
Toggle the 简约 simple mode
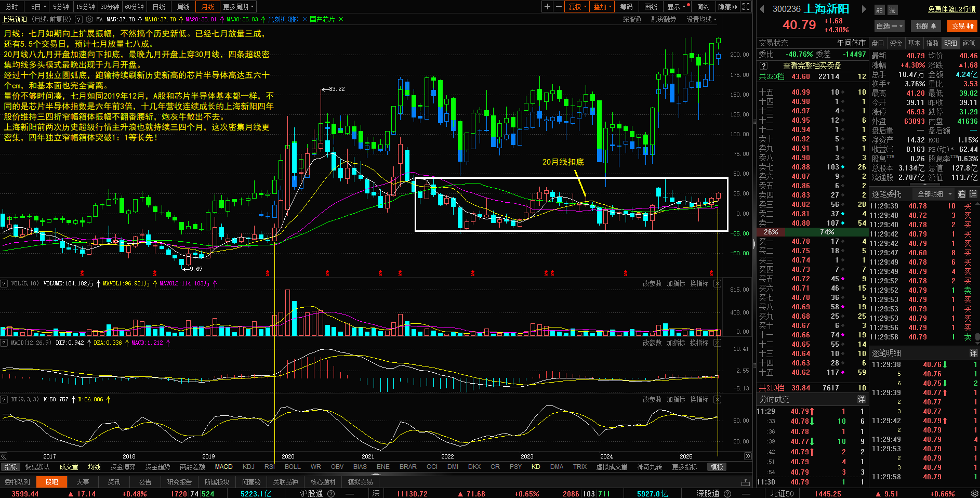704,7
